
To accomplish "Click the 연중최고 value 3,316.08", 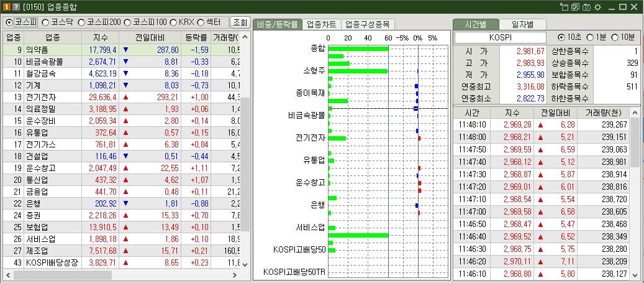I will pyautogui.click(x=530, y=87).
